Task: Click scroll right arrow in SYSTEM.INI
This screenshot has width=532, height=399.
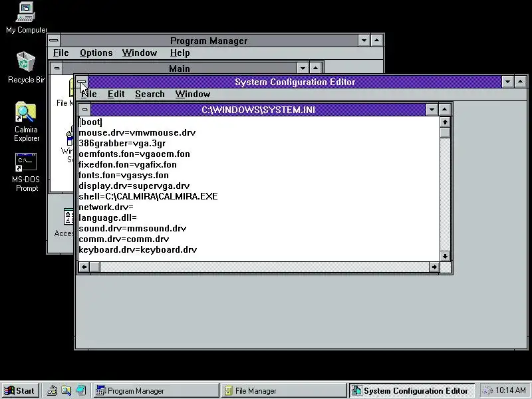Action: [434, 267]
